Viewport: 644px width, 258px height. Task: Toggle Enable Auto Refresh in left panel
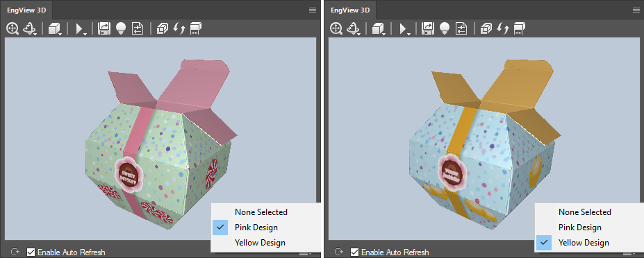pos(31,252)
